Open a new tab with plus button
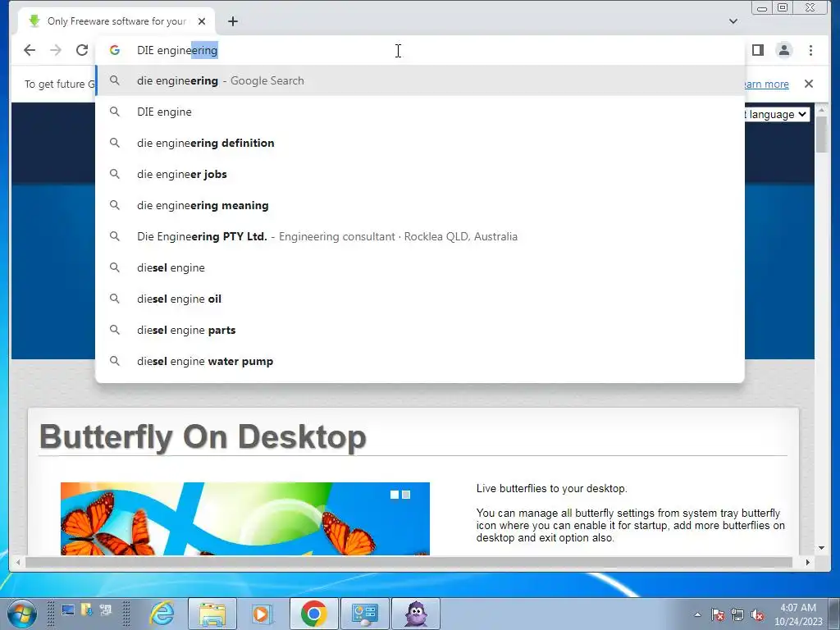The width and height of the screenshot is (840, 630). [232, 21]
